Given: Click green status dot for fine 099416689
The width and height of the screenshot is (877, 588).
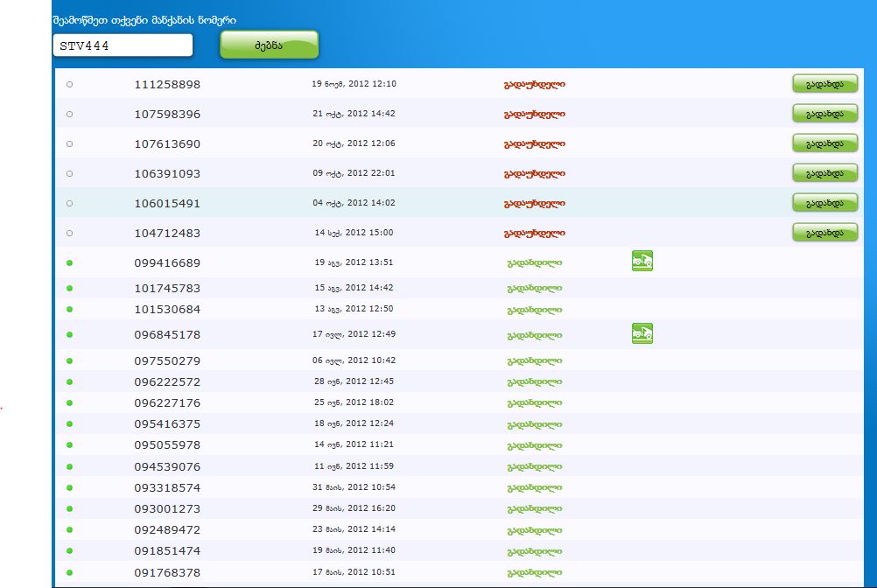Looking at the screenshot, I should point(69,262).
